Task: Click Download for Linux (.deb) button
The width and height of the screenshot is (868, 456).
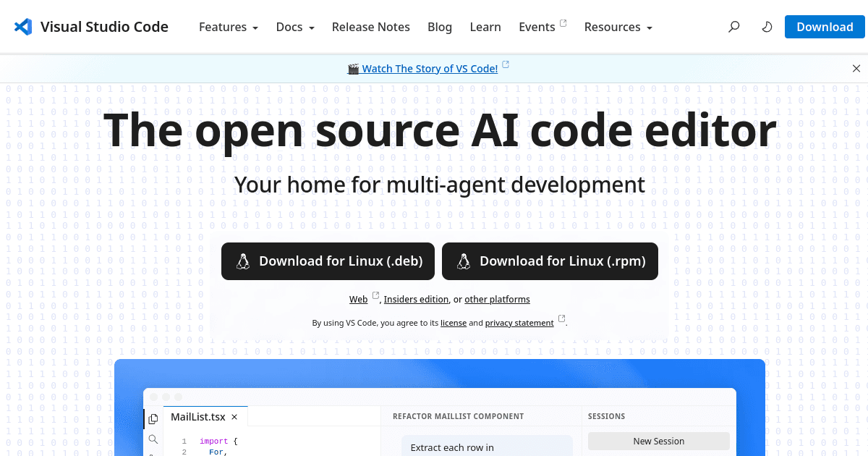Action: point(328,261)
